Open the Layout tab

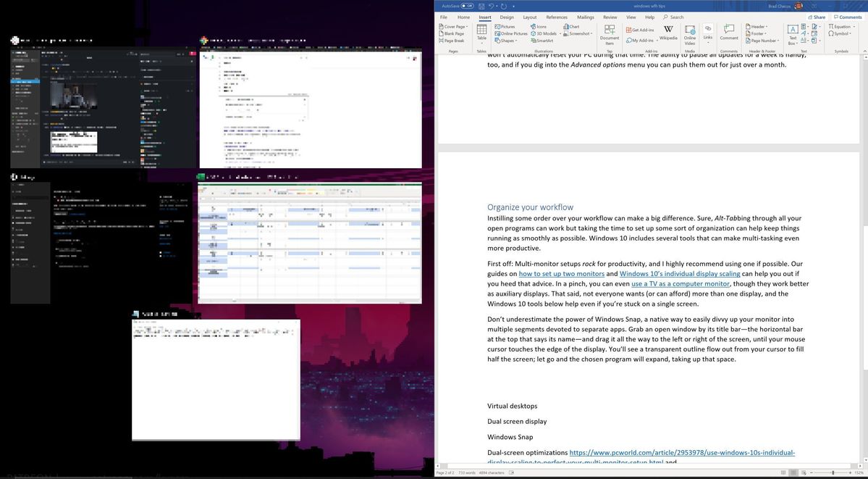point(530,17)
